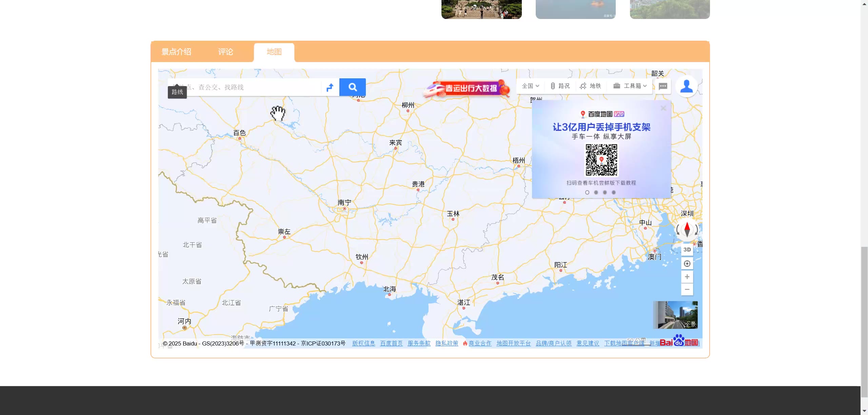Click the locate-me target icon
The image size is (868, 415).
tap(687, 263)
